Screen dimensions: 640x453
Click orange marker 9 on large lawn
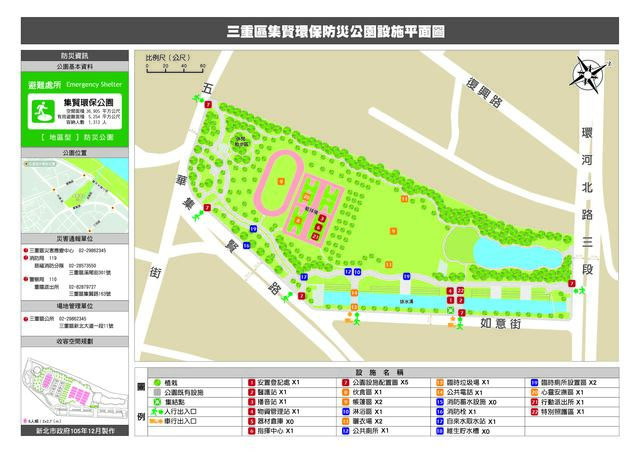(393, 231)
